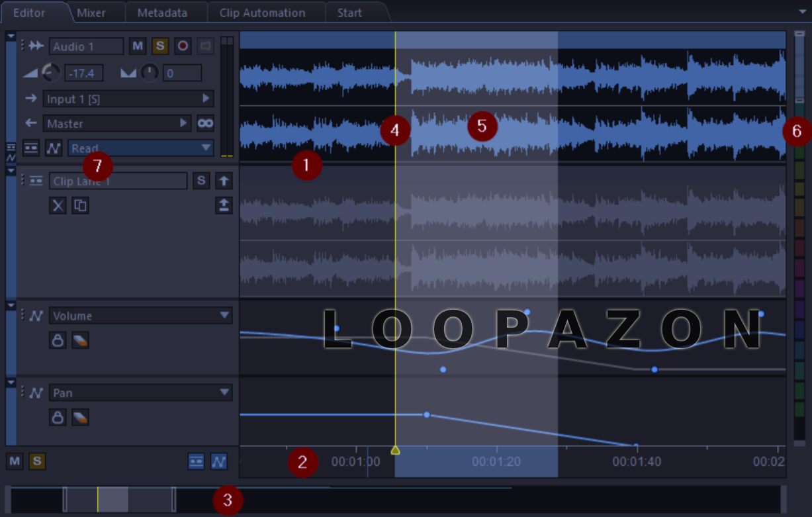Go to the Start tab
The height and width of the screenshot is (517, 812).
point(349,13)
